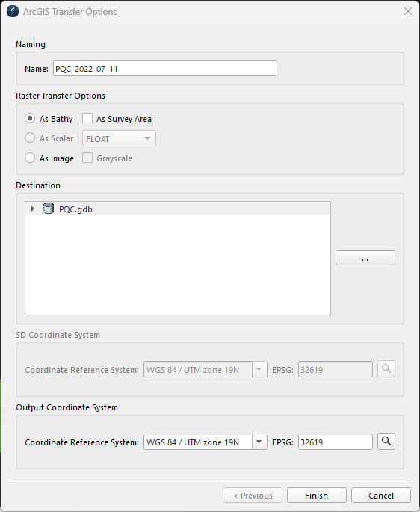Toggle the Grayscale checkbox
Viewport: 420px width, 512px height.
pos(87,158)
